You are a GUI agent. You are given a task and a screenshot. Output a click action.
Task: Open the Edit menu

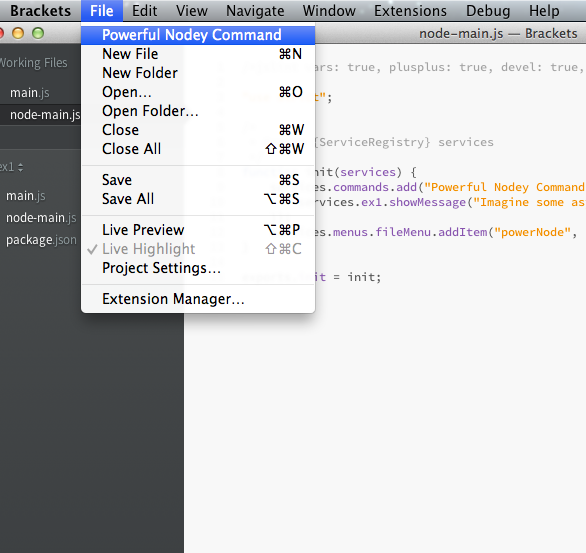tap(144, 10)
